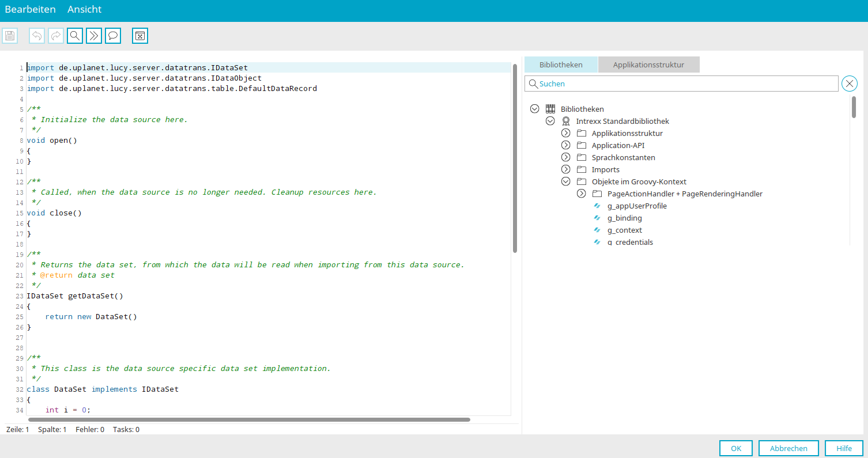Expand the Imports folder
This screenshot has width=868, height=458.
tap(565, 169)
